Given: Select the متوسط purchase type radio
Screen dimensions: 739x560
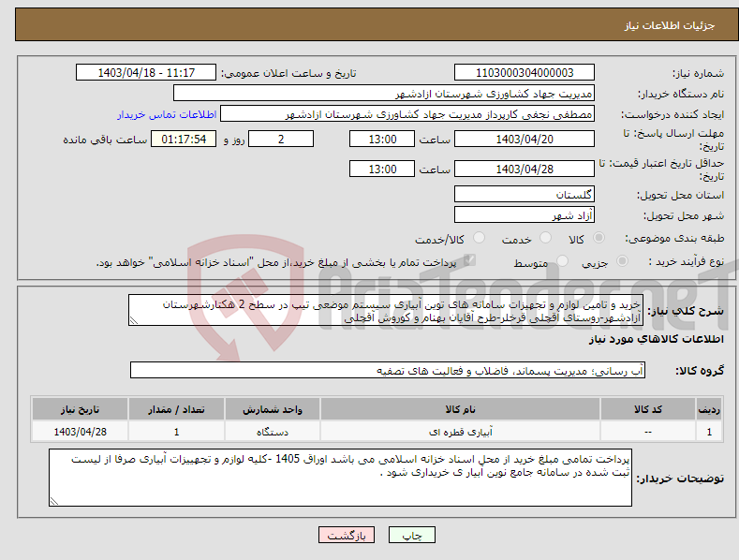Looking at the screenshot, I should pyautogui.click(x=562, y=260).
